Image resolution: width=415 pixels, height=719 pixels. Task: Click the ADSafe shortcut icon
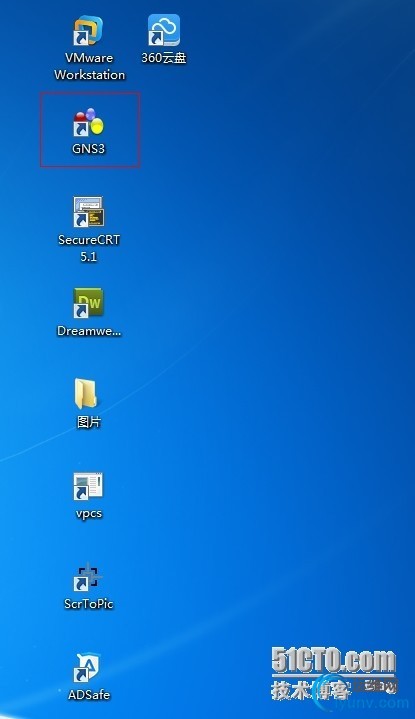click(x=87, y=668)
